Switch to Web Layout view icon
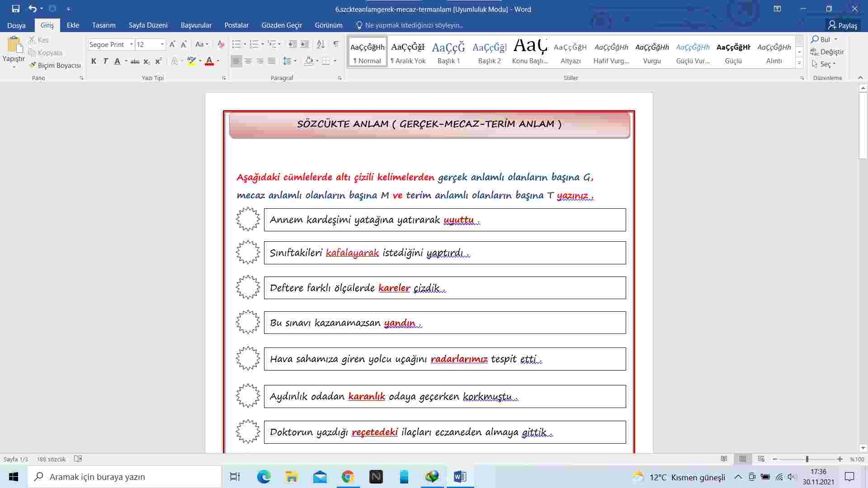The width and height of the screenshot is (868, 488). [x=761, y=459]
